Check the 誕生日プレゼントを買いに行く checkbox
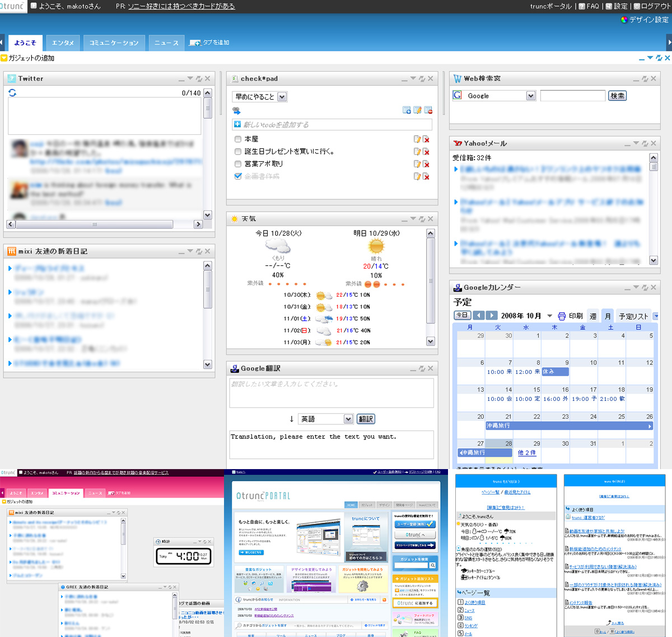The width and height of the screenshot is (672, 637). pyautogui.click(x=238, y=151)
